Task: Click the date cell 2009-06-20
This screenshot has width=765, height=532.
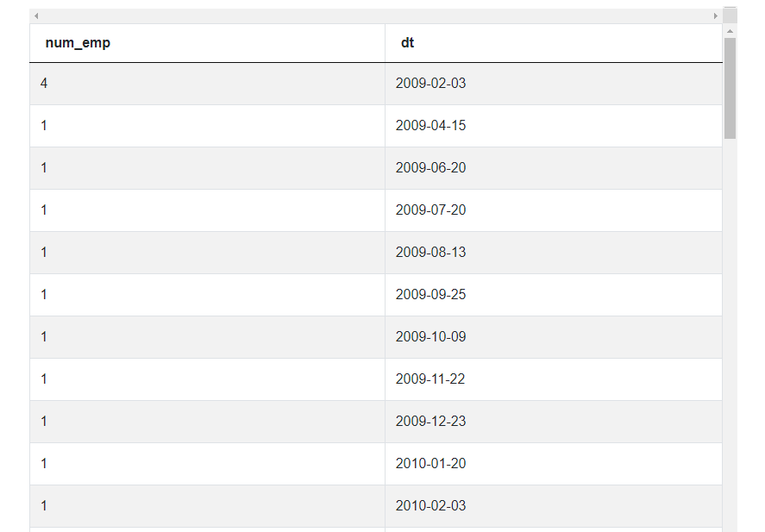Action: click(430, 168)
